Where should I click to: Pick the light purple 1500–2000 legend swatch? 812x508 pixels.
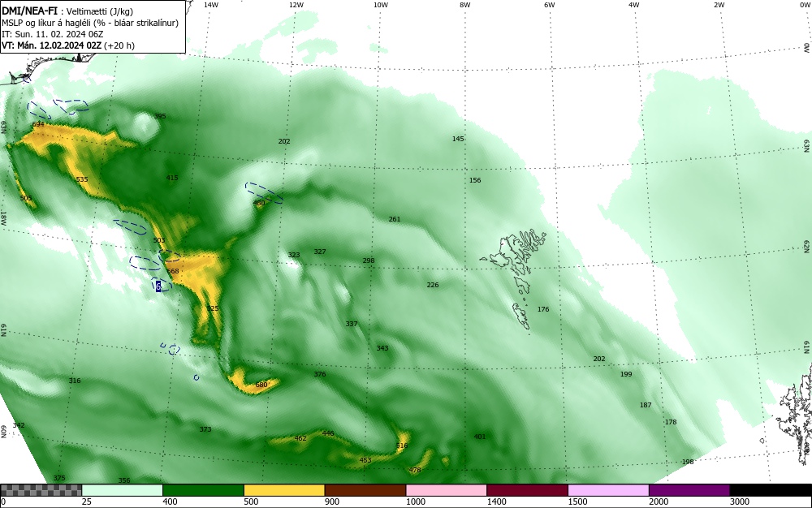pos(608,490)
